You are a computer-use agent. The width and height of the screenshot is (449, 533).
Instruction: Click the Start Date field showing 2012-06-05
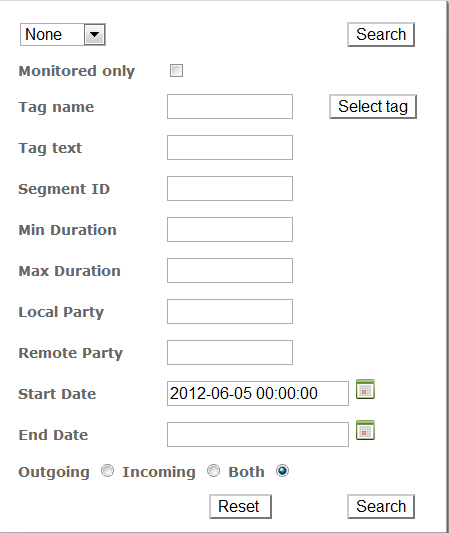coord(258,394)
